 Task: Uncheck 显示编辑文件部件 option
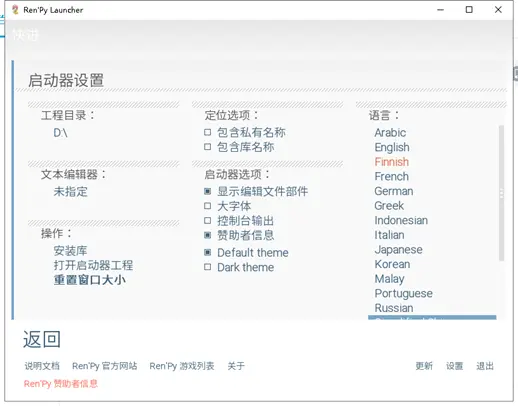(x=208, y=191)
